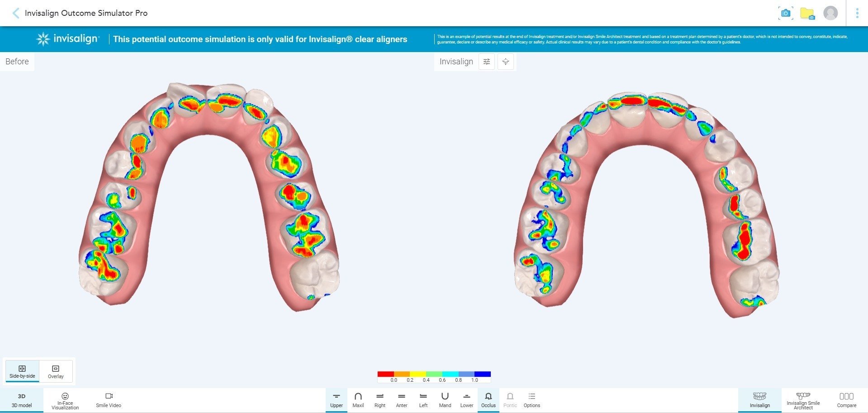Toggle the Pontic option
Image resolution: width=868 pixels, height=413 pixels.
click(510, 400)
